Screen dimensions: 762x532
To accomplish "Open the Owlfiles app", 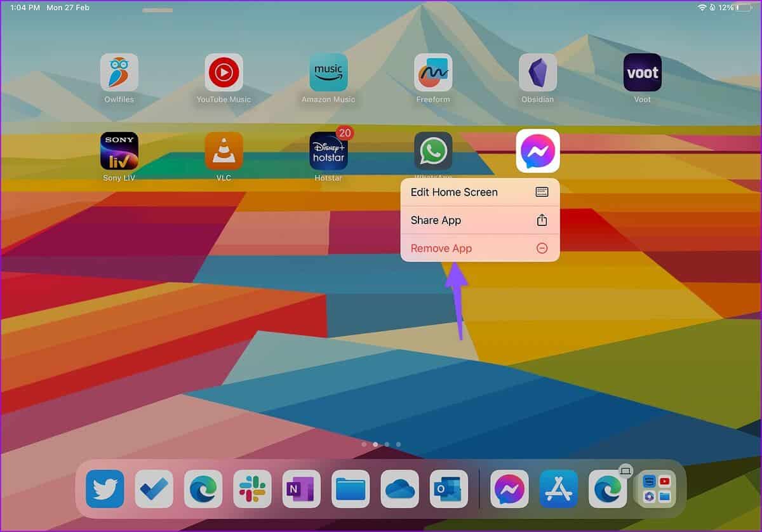I will coord(119,72).
